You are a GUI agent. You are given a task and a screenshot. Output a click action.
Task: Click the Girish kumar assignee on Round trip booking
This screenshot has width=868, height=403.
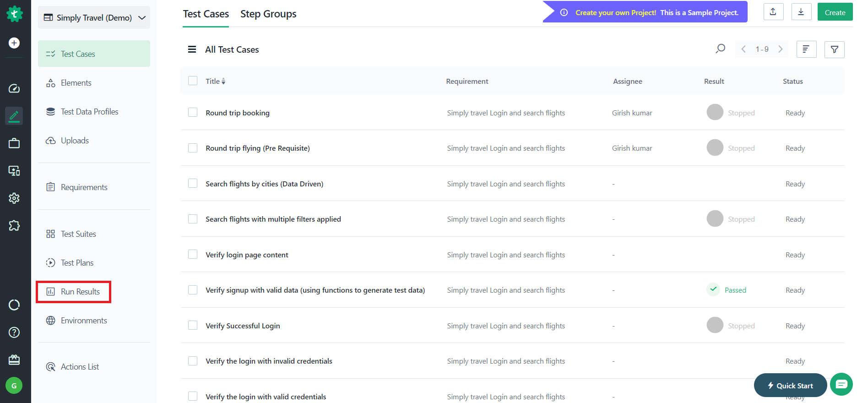coord(632,113)
